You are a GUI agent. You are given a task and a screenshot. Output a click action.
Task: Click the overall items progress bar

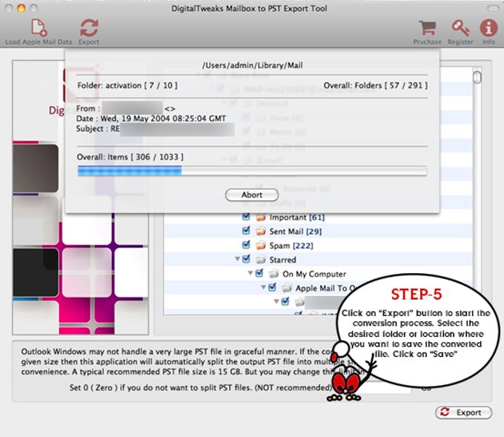click(x=252, y=171)
